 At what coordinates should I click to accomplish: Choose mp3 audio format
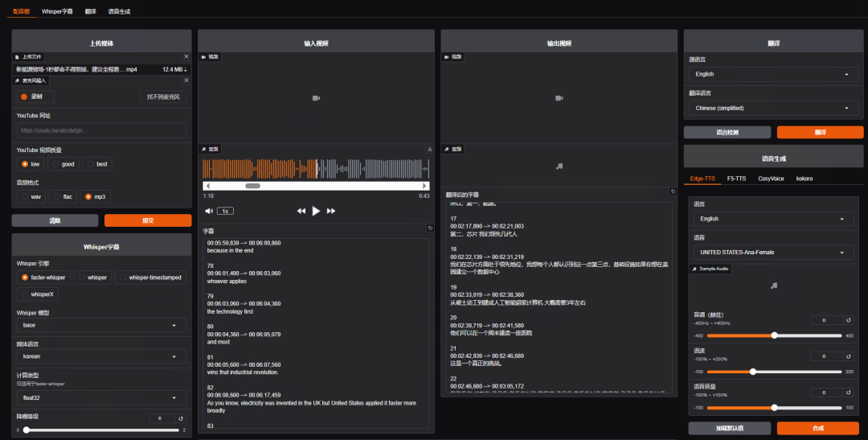coord(95,197)
